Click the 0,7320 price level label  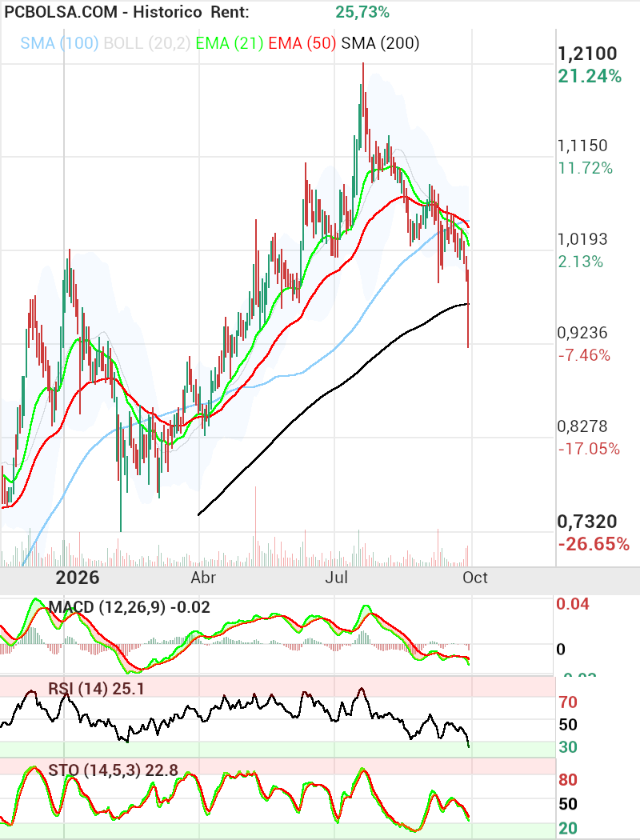587,522
